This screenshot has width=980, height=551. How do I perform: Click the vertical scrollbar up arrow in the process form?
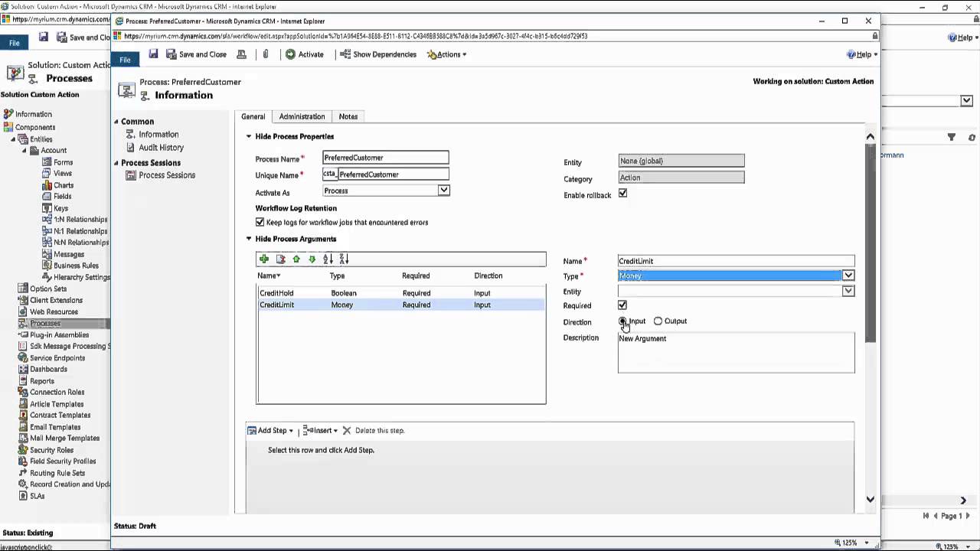pyautogui.click(x=870, y=136)
